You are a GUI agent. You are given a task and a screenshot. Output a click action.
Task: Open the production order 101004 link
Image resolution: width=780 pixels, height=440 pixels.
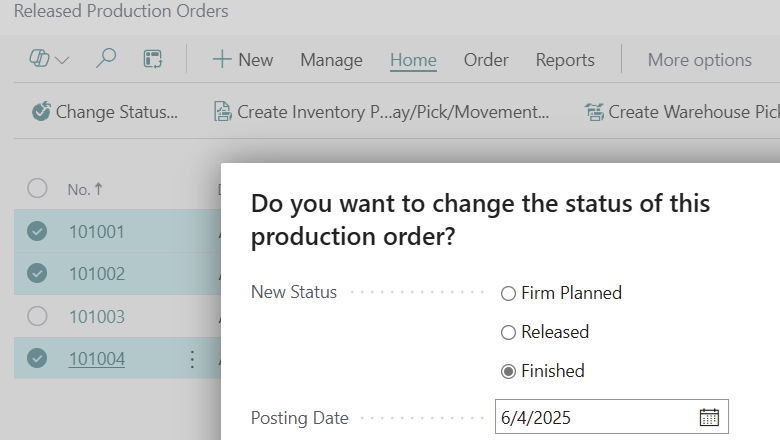[x=97, y=358]
